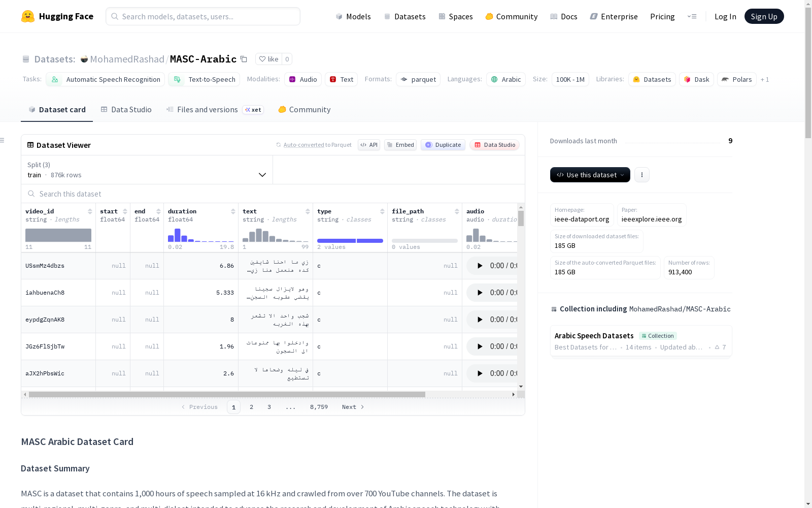Image resolution: width=812 pixels, height=508 pixels.
Task: Open the table of contents sidebar icon
Action: click(3, 140)
